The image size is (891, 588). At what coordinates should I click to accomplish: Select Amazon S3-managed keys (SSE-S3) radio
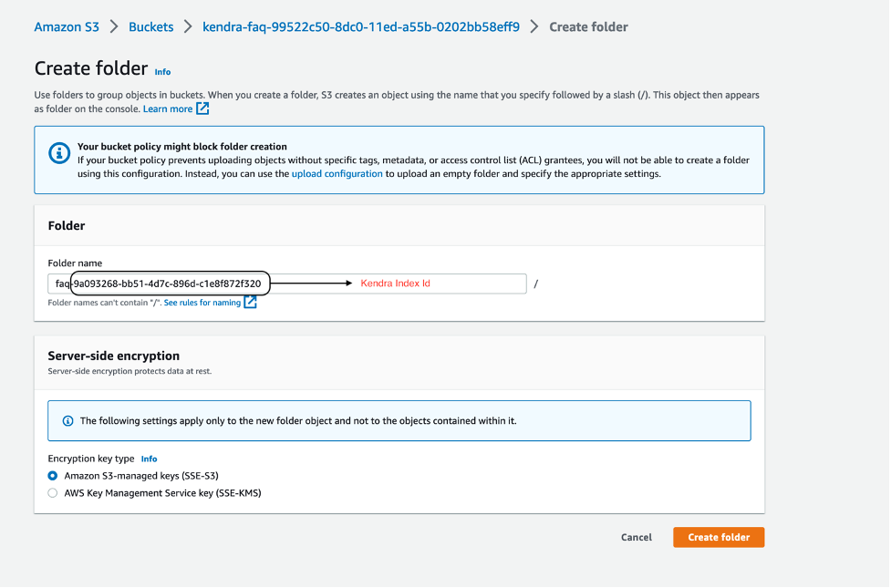click(53, 476)
